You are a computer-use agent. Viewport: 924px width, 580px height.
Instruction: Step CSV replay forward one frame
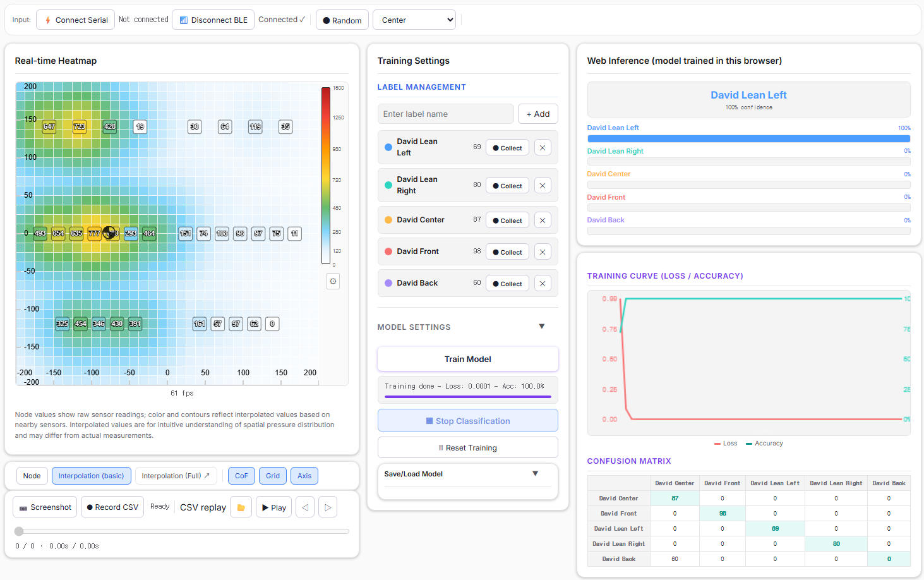point(327,507)
